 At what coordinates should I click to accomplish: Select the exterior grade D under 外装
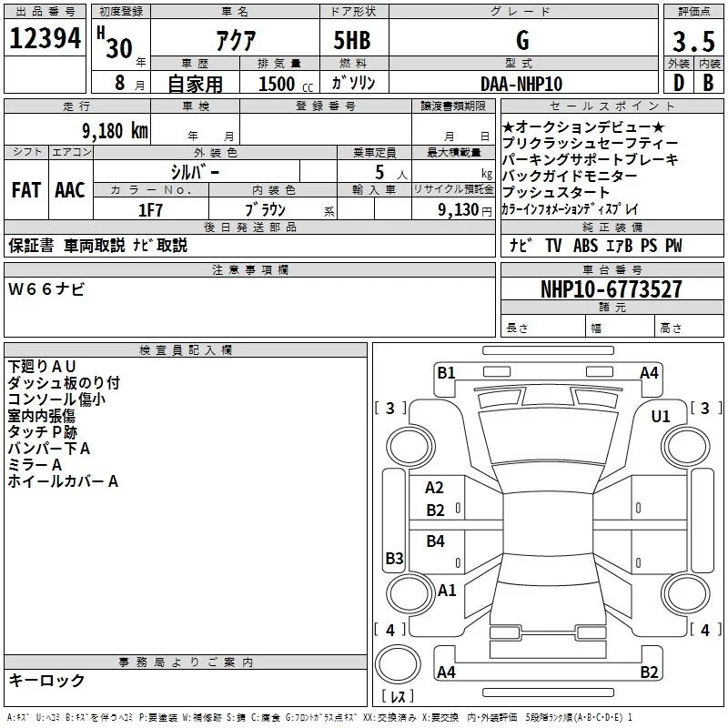click(679, 83)
